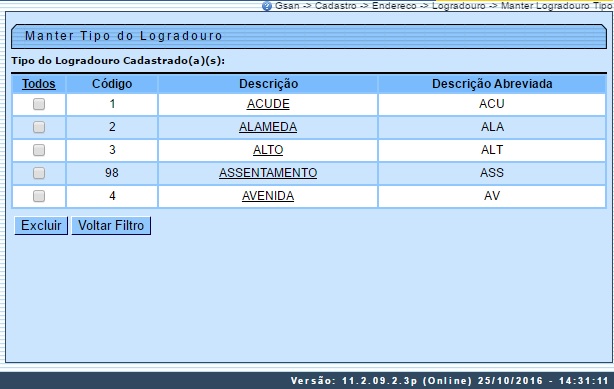614x389 pixels.
Task: Click the Todos link to select all
Action: pyautogui.click(x=39, y=84)
